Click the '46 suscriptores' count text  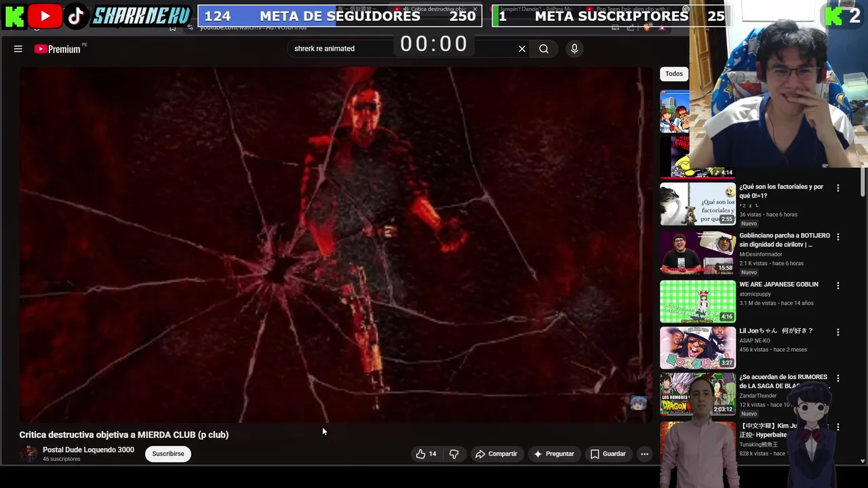tap(62, 460)
